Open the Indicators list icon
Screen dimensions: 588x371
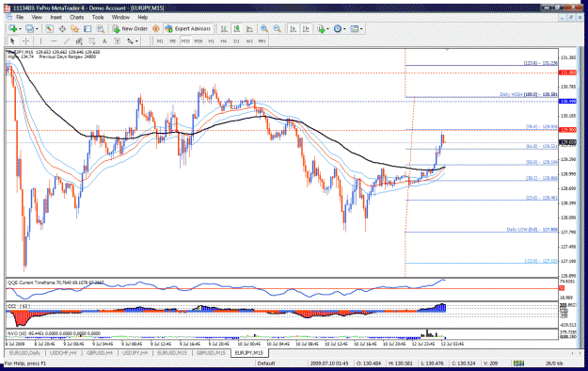click(x=321, y=28)
